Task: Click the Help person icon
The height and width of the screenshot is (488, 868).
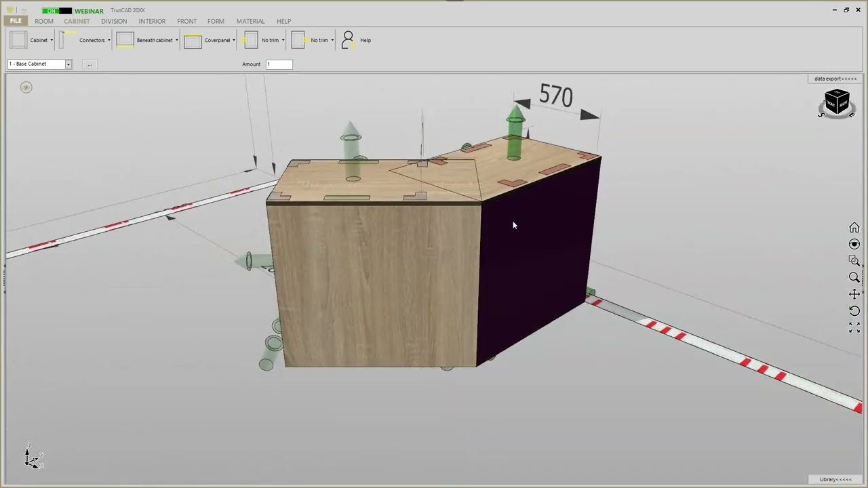Action: click(x=347, y=40)
